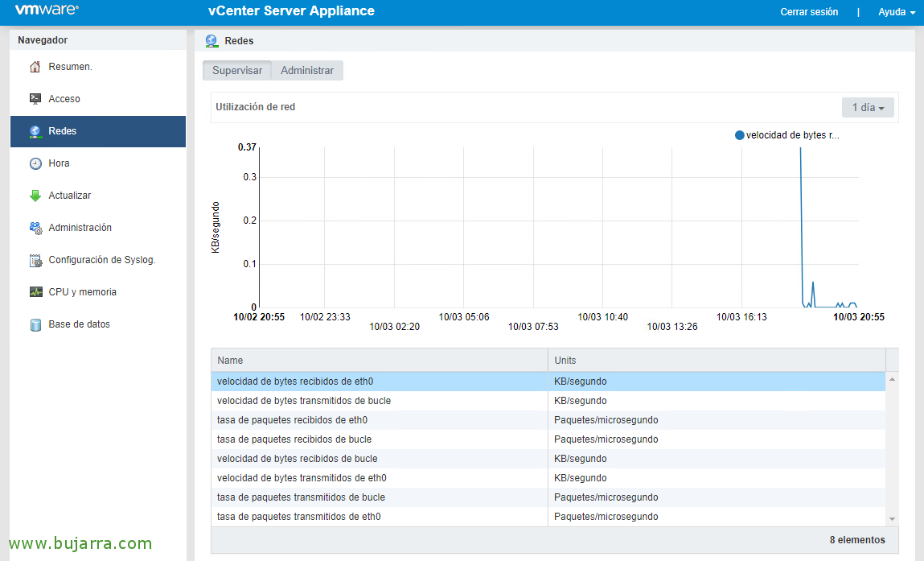The image size is (924, 561).
Task: Select row velocidad de bytes recibidos de bucle
Action: click(x=548, y=459)
